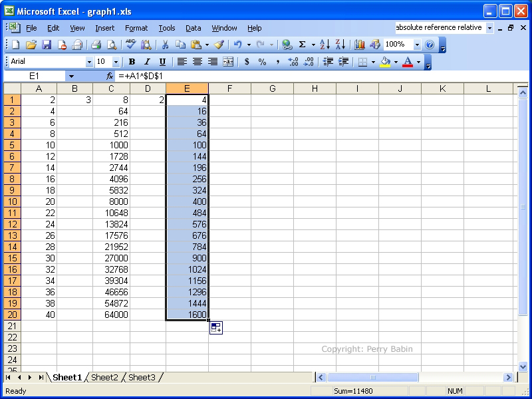Open the Fill Color yellow swatch

pyautogui.click(x=385, y=62)
